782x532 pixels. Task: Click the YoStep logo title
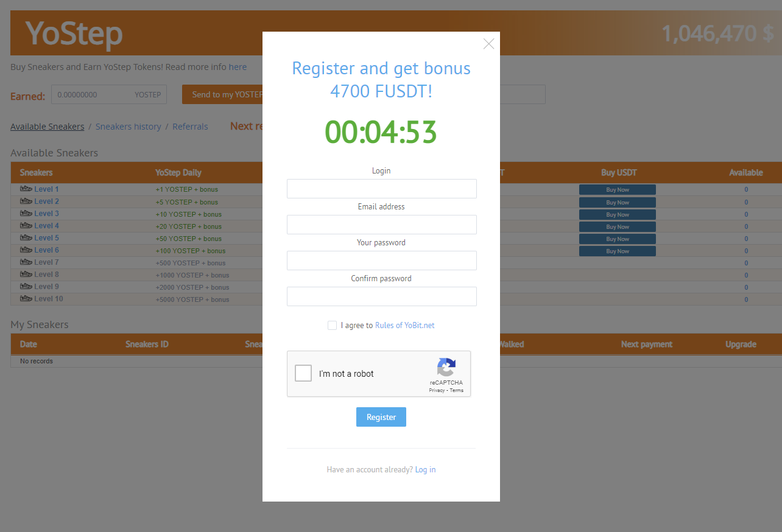(x=74, y=34)
